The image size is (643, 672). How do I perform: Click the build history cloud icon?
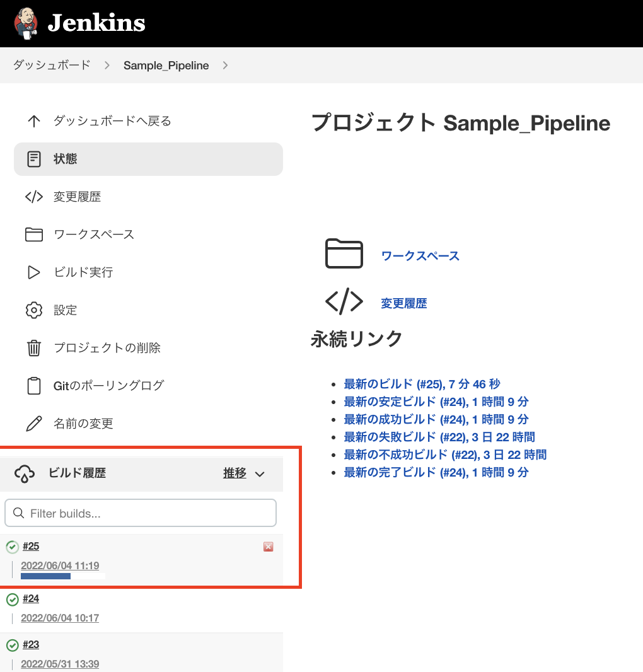pyautogui.click(x=25, y=473)
